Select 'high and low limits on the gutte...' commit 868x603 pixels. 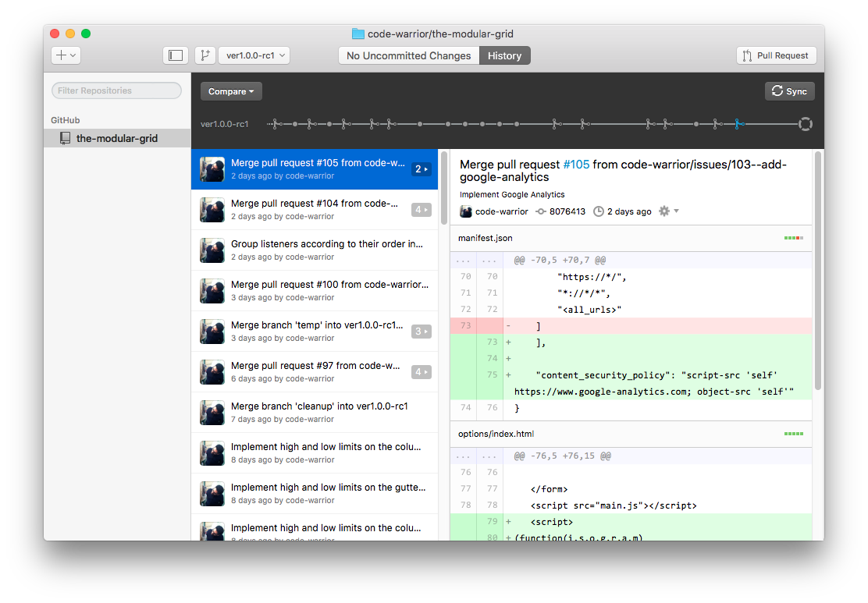coord(315,494)
